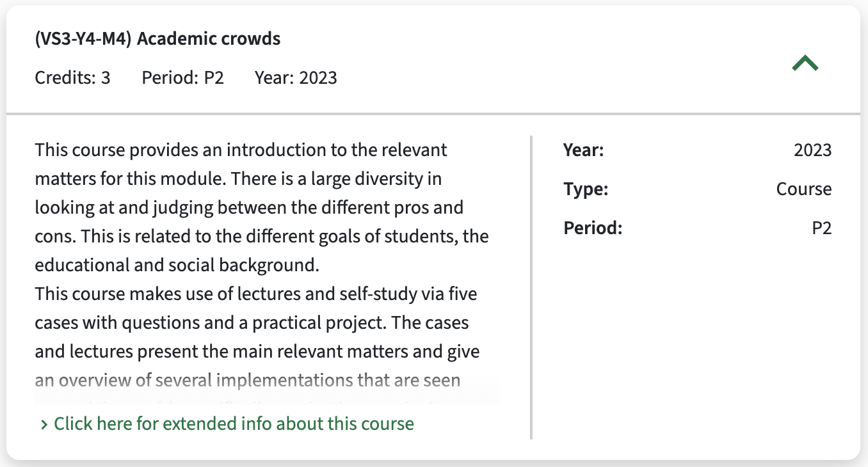This screenshot has width=868, height=467.
Task: Click the bold Type: field label
Action: tap(586, 189)
